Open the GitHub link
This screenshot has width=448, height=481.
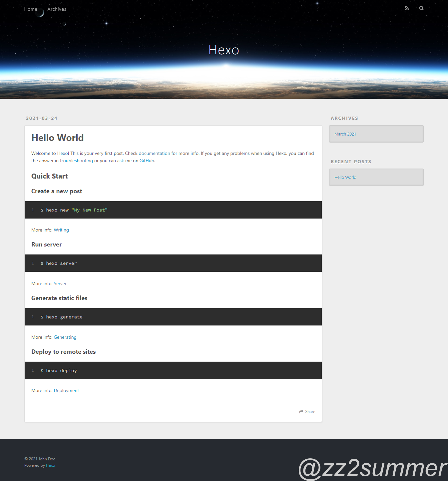[x=147, y=161]
